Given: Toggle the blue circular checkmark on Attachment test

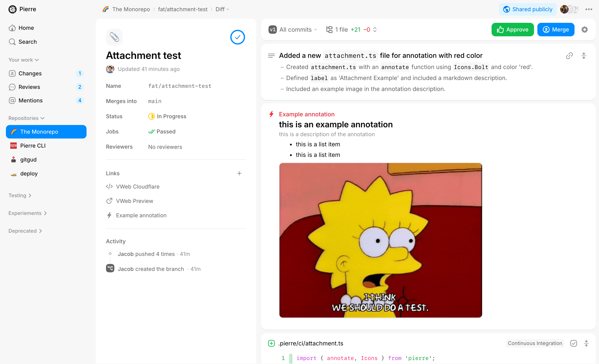Looking at the screenshot, I should [x=237, y=37].
